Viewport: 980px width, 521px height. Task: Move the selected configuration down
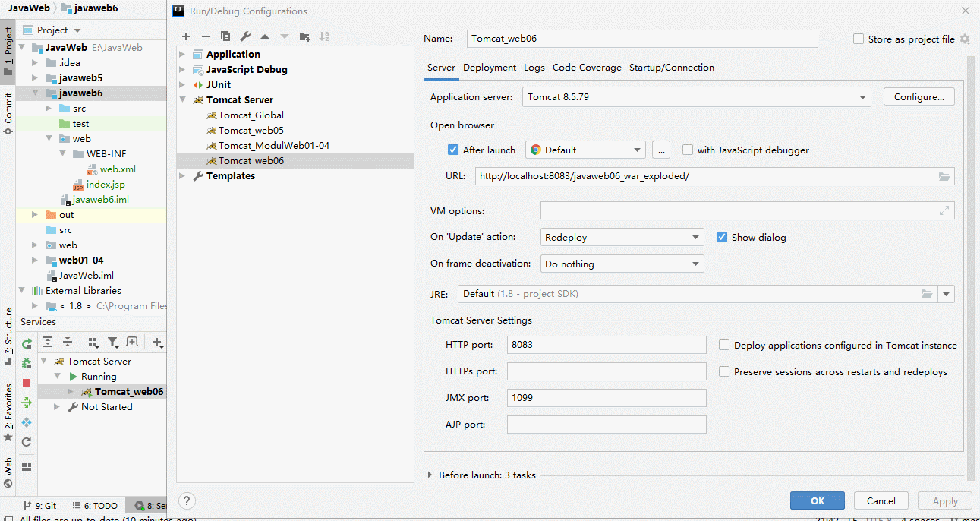pos(285,36)
